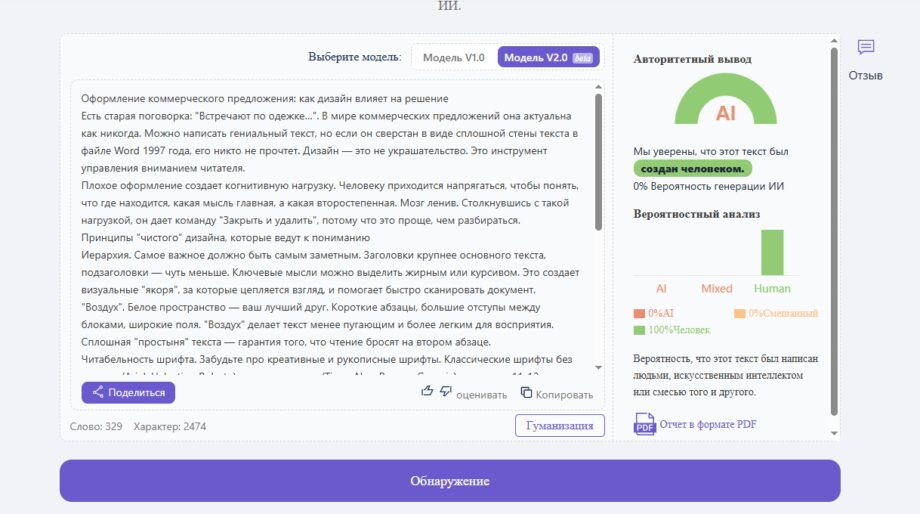Switch to Модель V1.0
The height and width of the screenshot is (514, 920).
pos(453,58)
